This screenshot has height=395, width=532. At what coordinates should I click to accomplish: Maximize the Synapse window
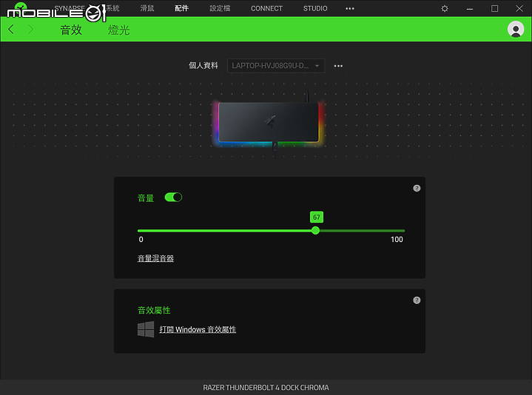pos(495,8)
